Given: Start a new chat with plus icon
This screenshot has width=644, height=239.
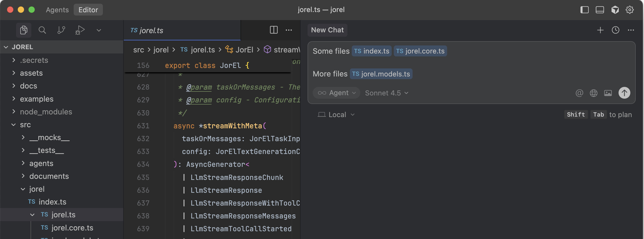Looking at the screenshot, I should (x=600, y=30).
